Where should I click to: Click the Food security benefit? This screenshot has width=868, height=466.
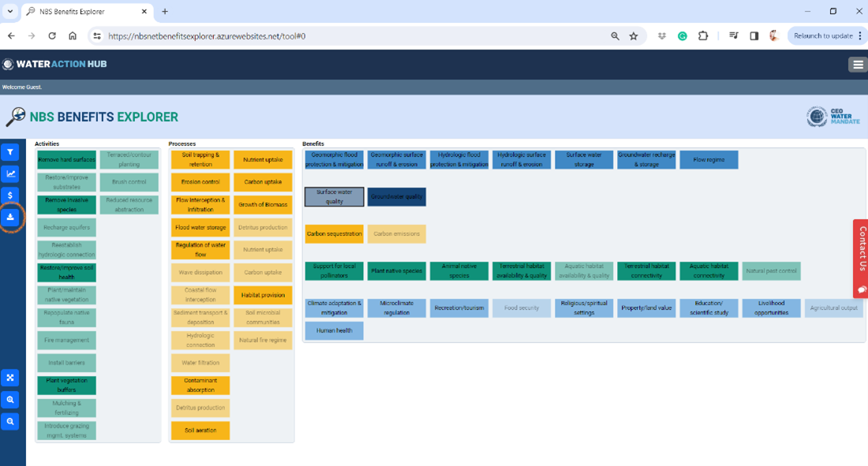tap(522, 308)
